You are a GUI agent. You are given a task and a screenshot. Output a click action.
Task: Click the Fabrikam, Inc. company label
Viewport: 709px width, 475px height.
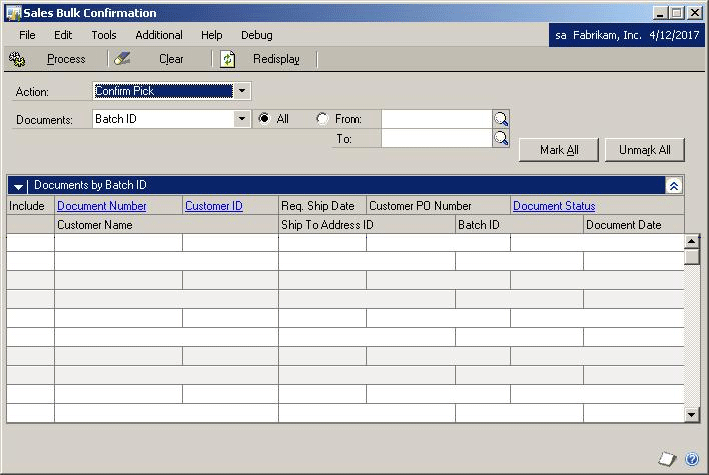pyautogui.click(x=607, y=35)
